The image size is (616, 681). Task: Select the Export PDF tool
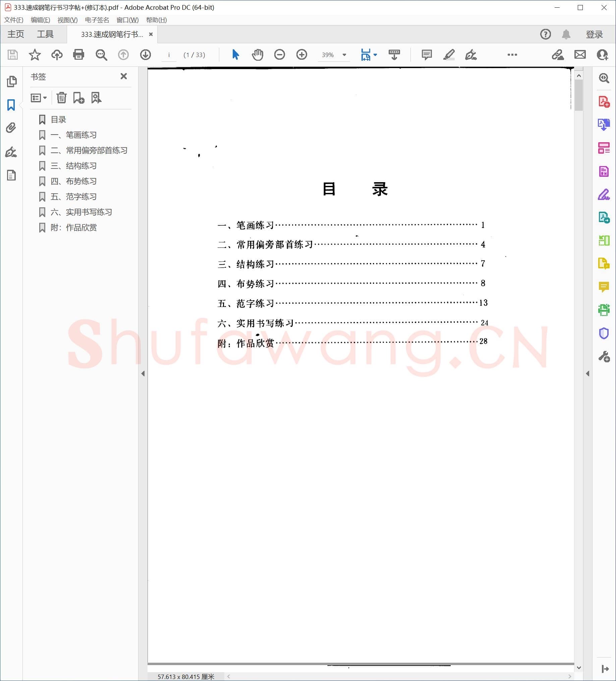(605, 125)
